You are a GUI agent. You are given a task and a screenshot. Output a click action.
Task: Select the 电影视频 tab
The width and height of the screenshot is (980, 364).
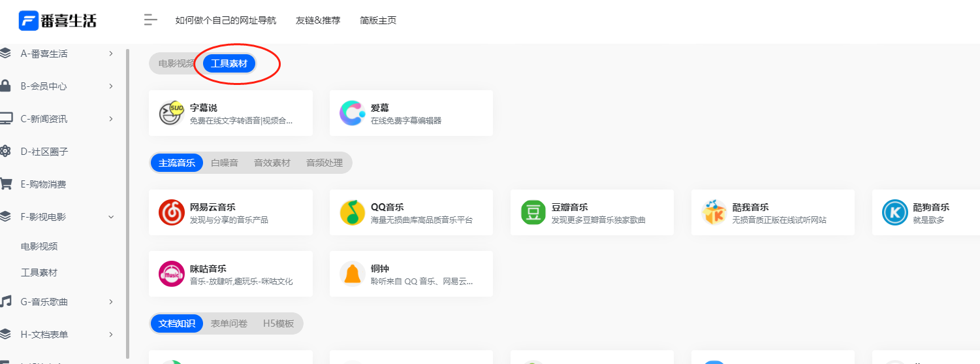tap(176, 63)
